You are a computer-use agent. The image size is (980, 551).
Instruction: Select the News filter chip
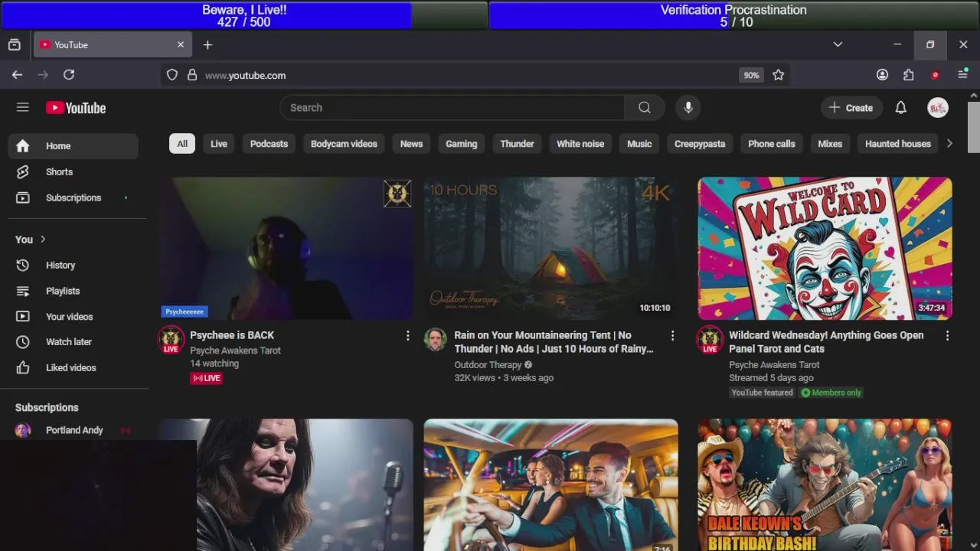pyautogui.click(x=411, y=144)
